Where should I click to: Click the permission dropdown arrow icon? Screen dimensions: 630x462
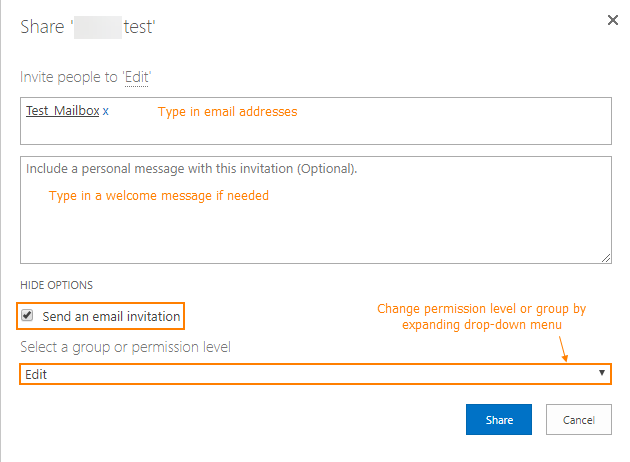601,372
